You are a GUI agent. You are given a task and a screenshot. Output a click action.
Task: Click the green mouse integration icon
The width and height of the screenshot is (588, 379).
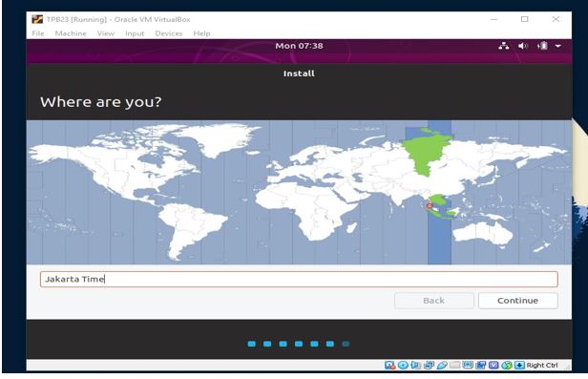click(507, 365)
